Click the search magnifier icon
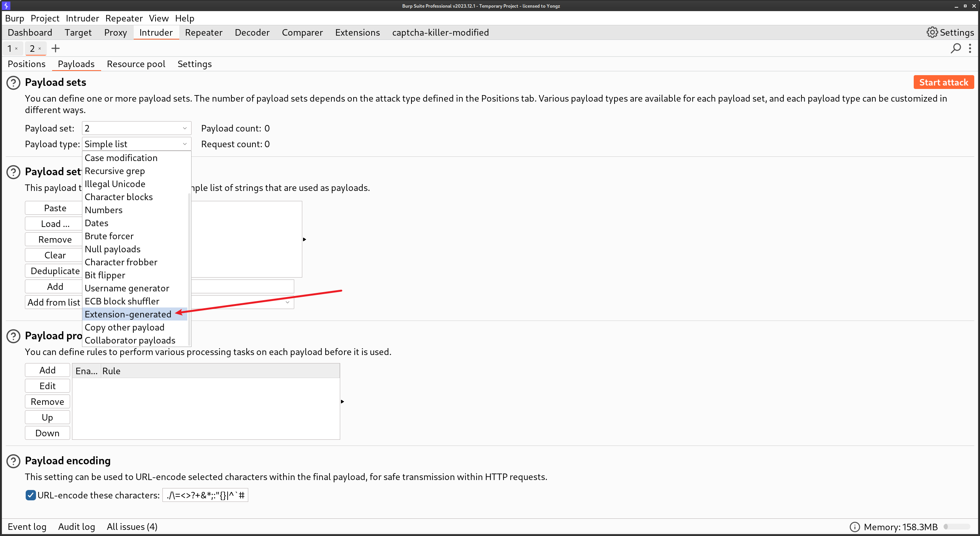This screenshot has height=536, width=980. coord(956,48)
